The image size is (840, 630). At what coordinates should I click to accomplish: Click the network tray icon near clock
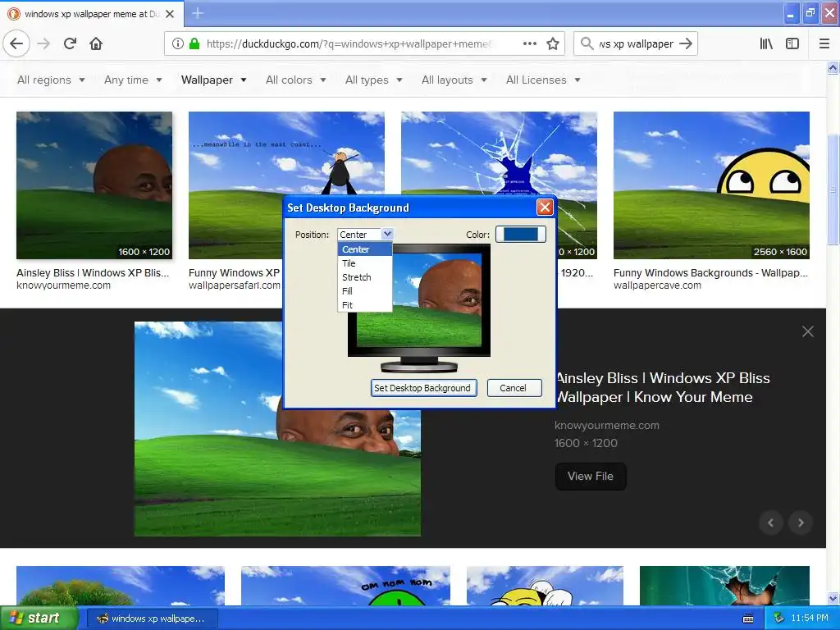coord(779,618)
